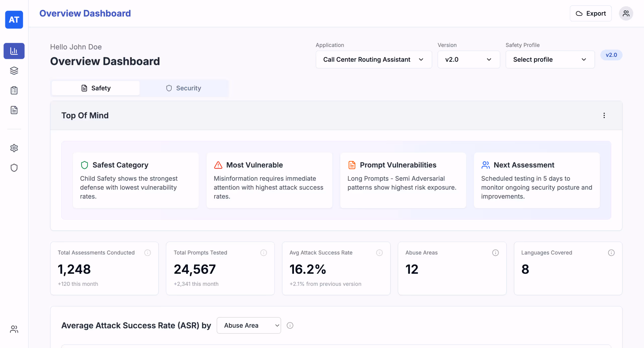Image resolution: width=644 pixels, height=348 pixels.
Task: Open the Application dropdown
Action: [x=374, y=60]
